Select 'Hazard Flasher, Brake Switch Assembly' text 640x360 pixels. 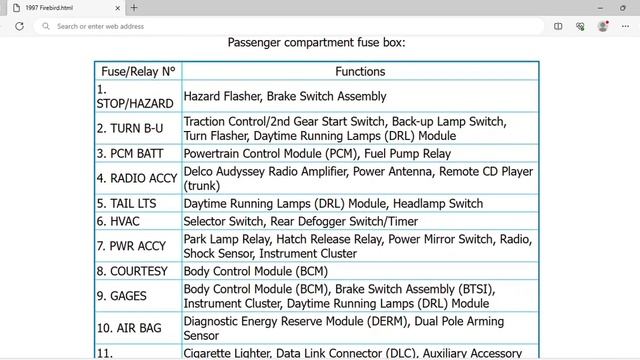(x=285, y=96)
